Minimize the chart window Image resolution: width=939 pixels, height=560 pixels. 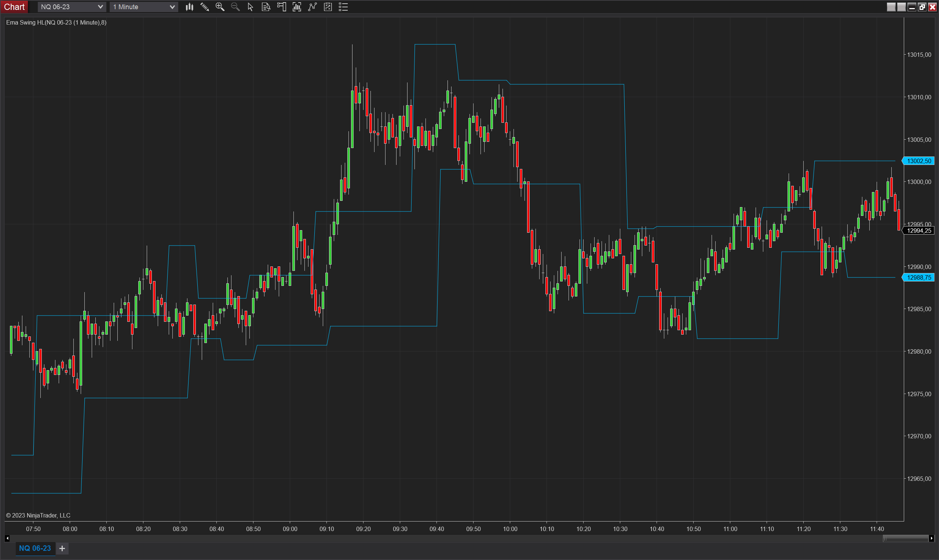pos(912,7)
